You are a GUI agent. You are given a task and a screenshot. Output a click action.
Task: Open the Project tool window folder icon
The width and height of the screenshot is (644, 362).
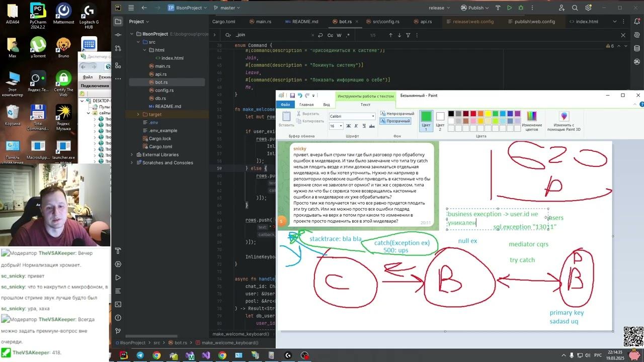pyautogui.click(x=118, y=22)
